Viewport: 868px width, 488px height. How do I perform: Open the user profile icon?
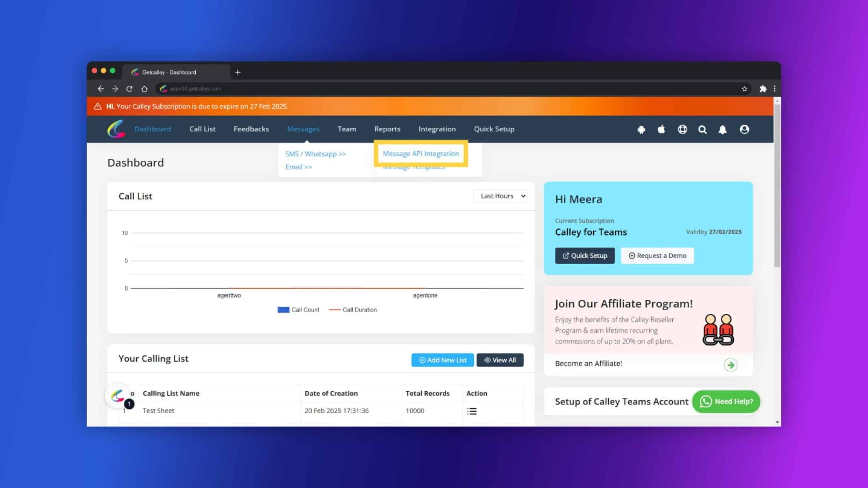tap(744, 129)
